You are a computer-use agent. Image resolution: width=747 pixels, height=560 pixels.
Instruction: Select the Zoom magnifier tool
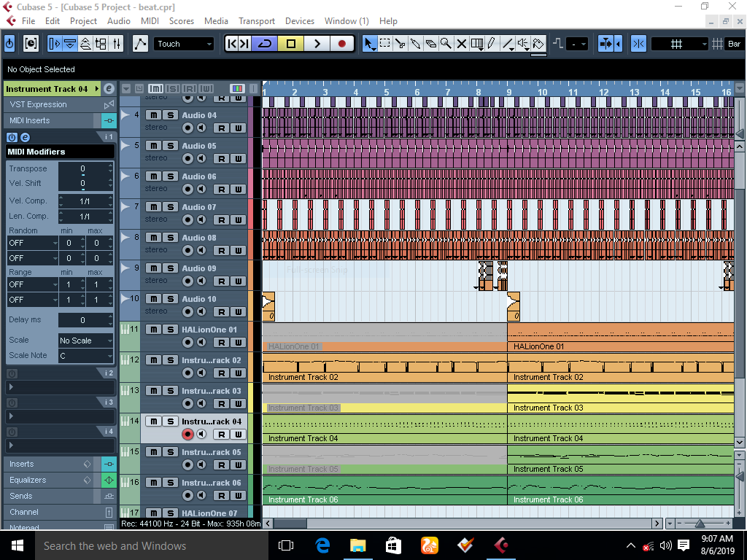446,44
